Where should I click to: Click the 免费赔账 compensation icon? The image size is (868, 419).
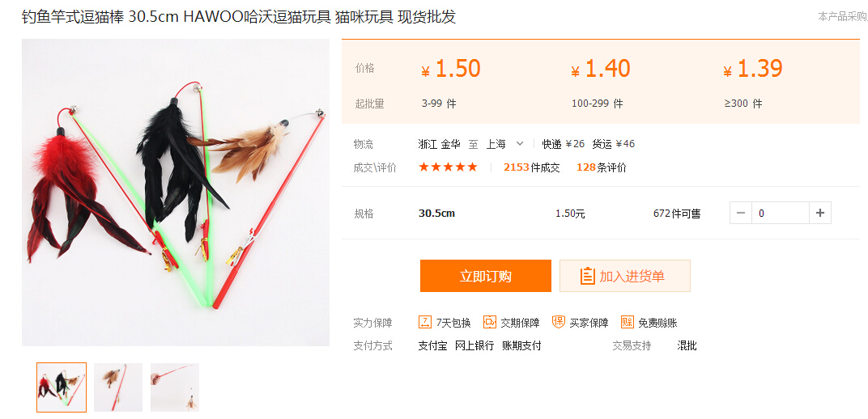pos(628,322)
